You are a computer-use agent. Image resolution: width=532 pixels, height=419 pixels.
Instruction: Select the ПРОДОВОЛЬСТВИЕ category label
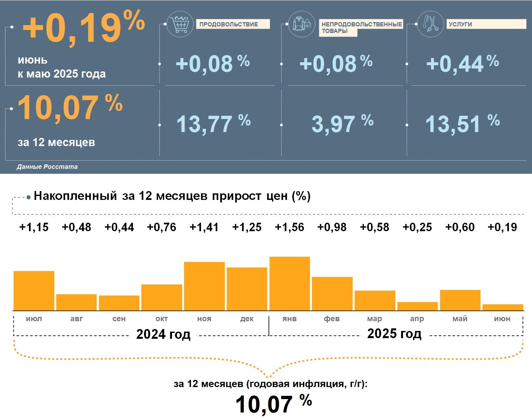[x=233, y=24]
